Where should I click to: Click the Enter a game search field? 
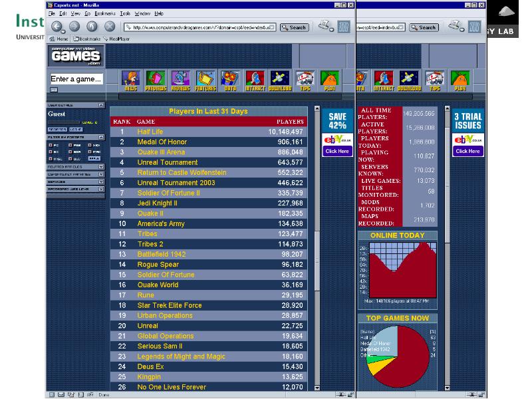point(76,79)
